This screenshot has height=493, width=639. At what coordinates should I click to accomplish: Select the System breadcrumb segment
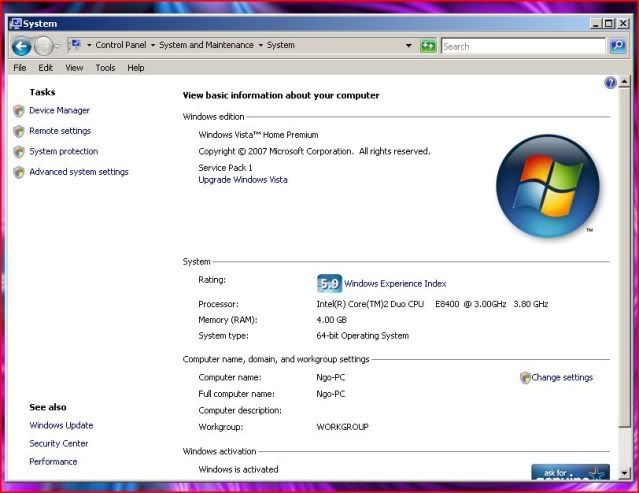(281, 45)
